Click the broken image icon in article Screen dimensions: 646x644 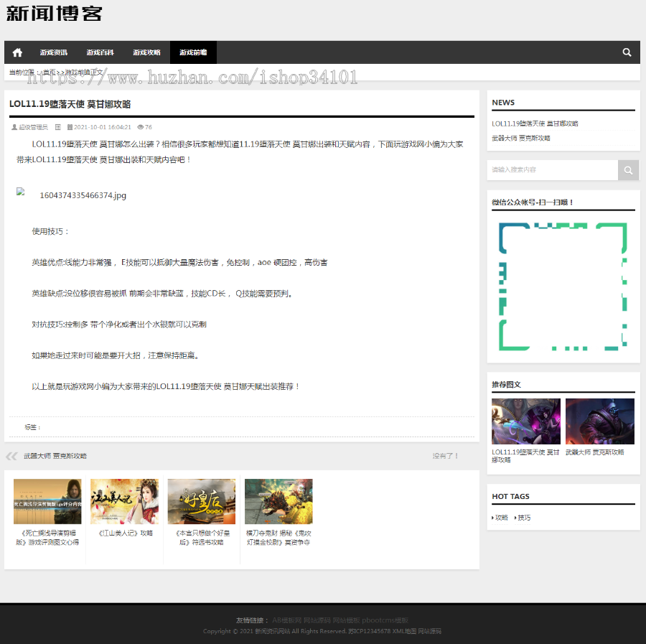(21, 192)
